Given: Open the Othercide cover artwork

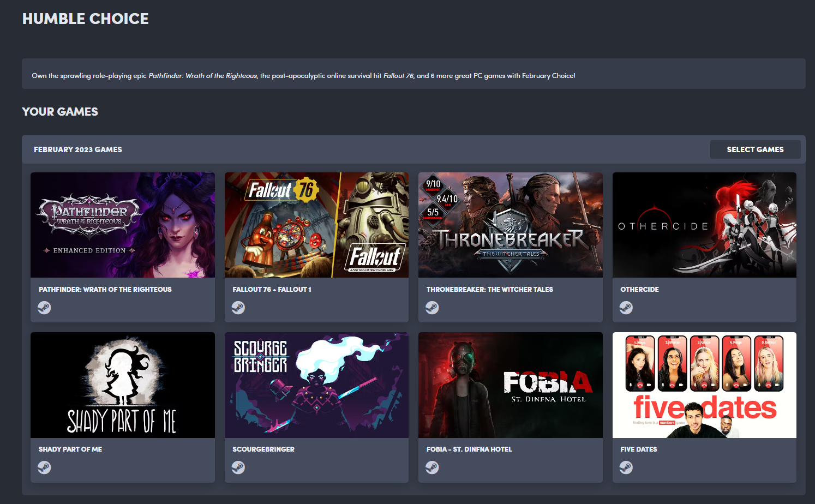Looking at the screenshot, I should pos(704,225).
